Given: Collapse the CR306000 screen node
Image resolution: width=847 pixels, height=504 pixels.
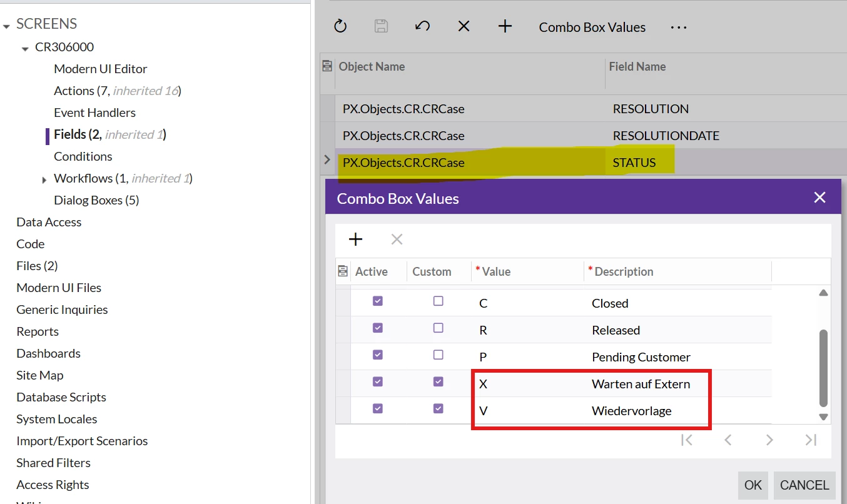Looking at the screenshot, I should coord(26,49).
